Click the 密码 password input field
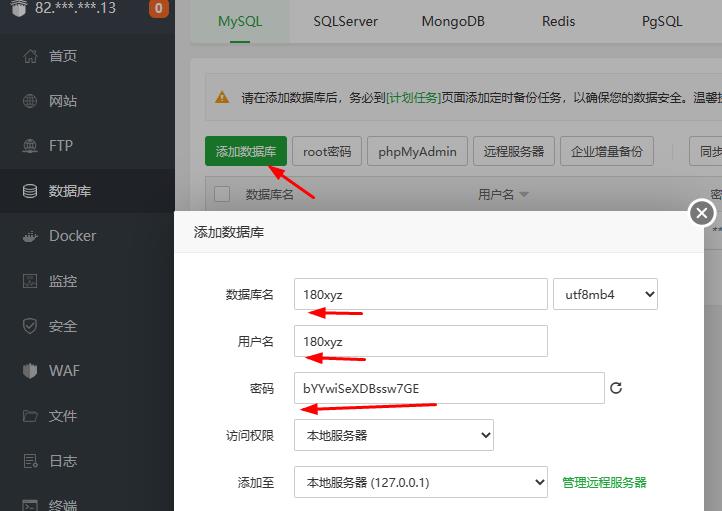This screenshot has width=722, height=511. pyautogui.click(x=449, y=388)
